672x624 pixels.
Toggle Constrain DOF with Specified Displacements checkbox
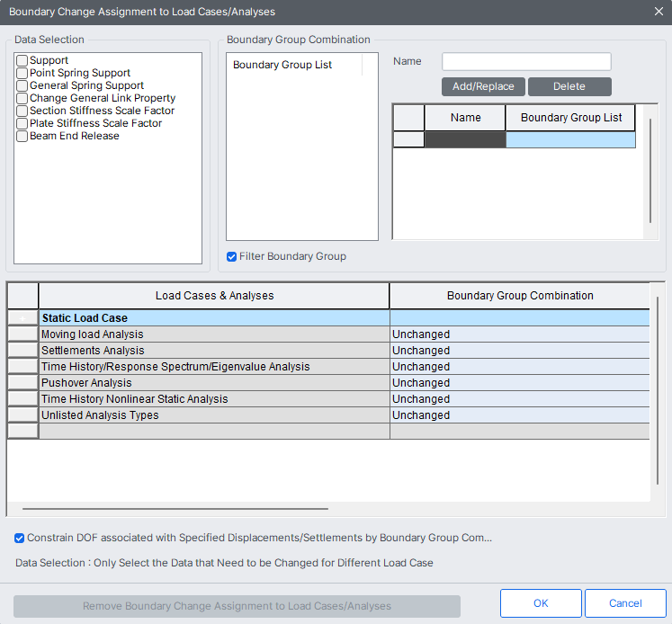[19, 538]
